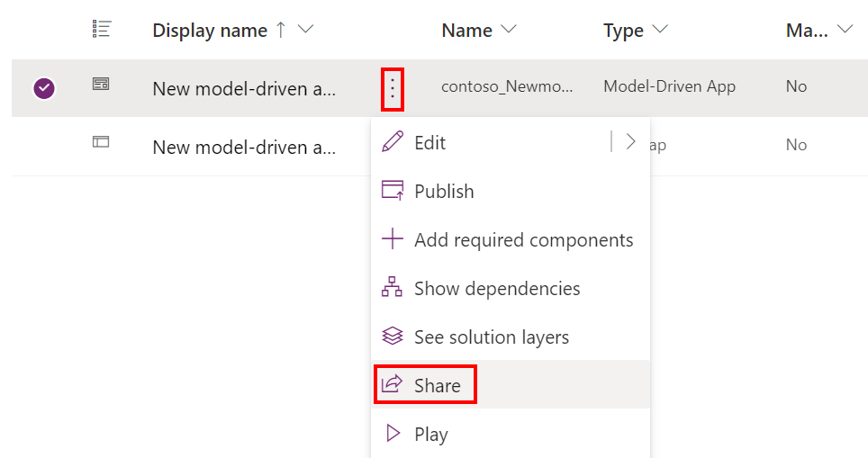Screen dimensions: 868x458
Task: Click the play triangle icon in menu
Action: point(393,433)
